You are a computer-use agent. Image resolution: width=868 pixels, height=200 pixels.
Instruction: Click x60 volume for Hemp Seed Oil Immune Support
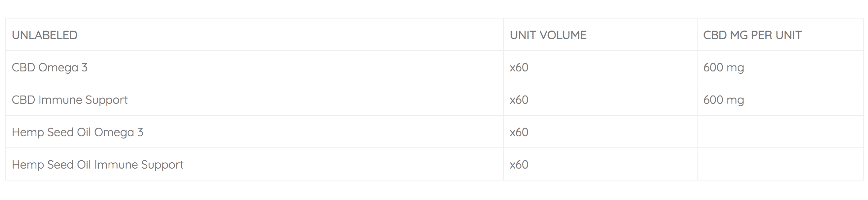coord(519,165)
